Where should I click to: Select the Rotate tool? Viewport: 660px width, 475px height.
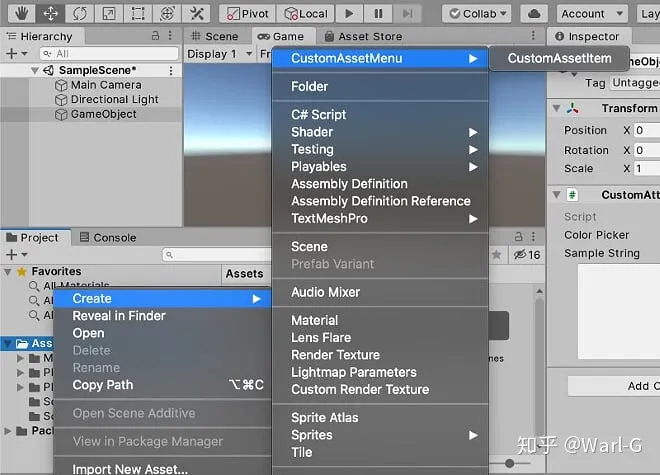(80, 13)
